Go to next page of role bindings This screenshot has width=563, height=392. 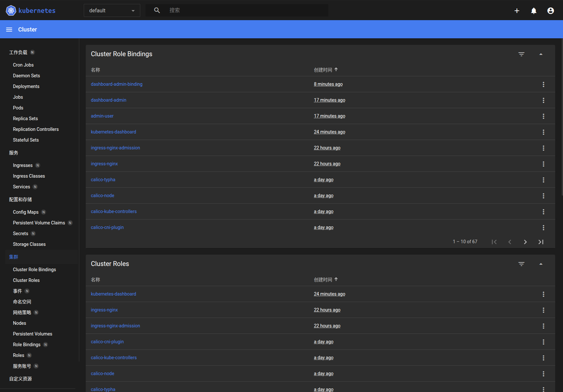pyautogui.click(x=525, y=242)
